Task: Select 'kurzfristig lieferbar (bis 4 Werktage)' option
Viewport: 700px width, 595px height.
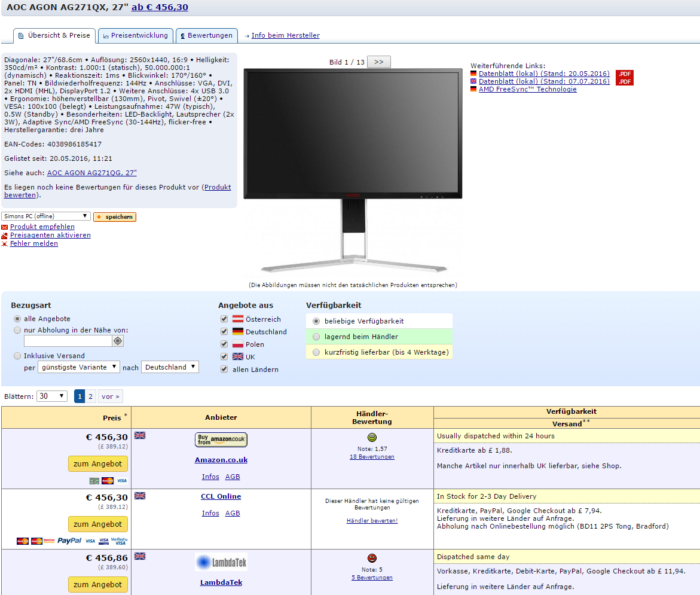Action: (316, 352)
